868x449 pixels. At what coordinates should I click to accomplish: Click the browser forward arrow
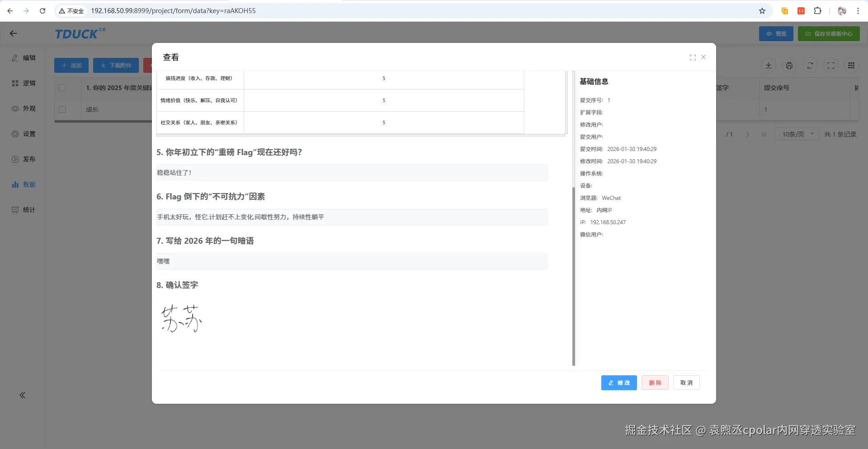point(26,11)
